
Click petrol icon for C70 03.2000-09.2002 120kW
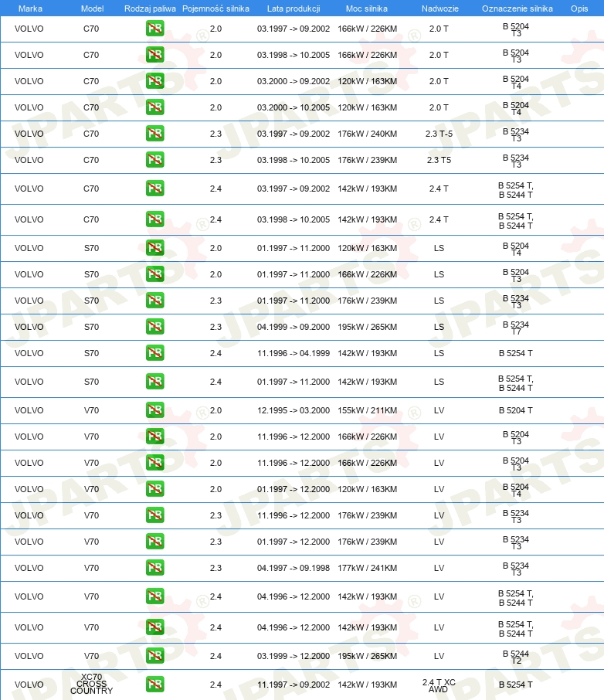coord(155,81)
